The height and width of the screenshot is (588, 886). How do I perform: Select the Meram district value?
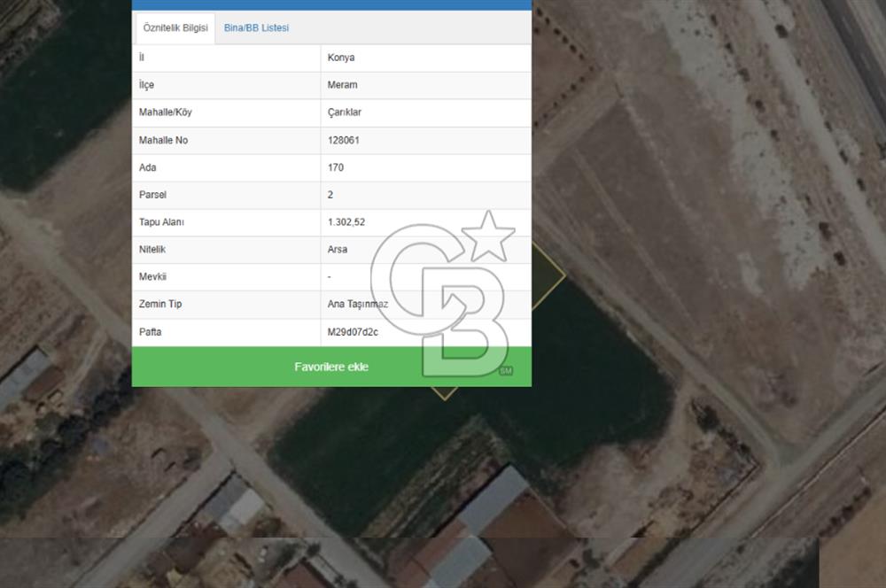coord(342,85)
